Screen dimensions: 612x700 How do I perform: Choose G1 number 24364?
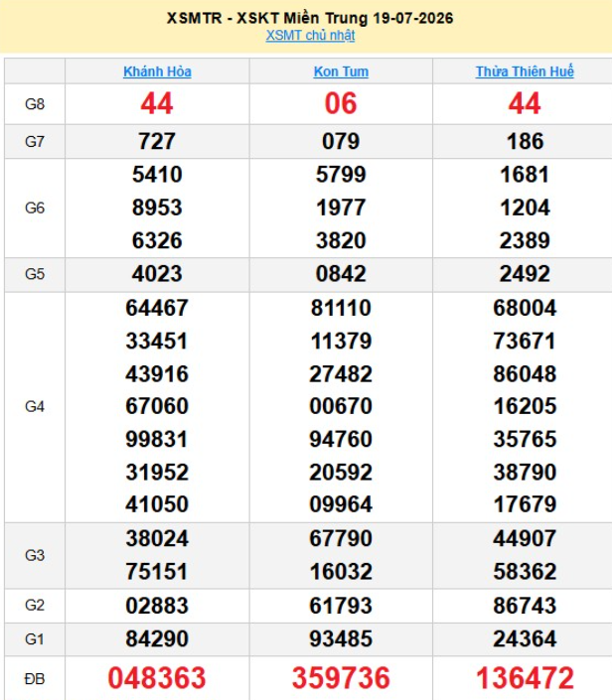tap(525, 638)
